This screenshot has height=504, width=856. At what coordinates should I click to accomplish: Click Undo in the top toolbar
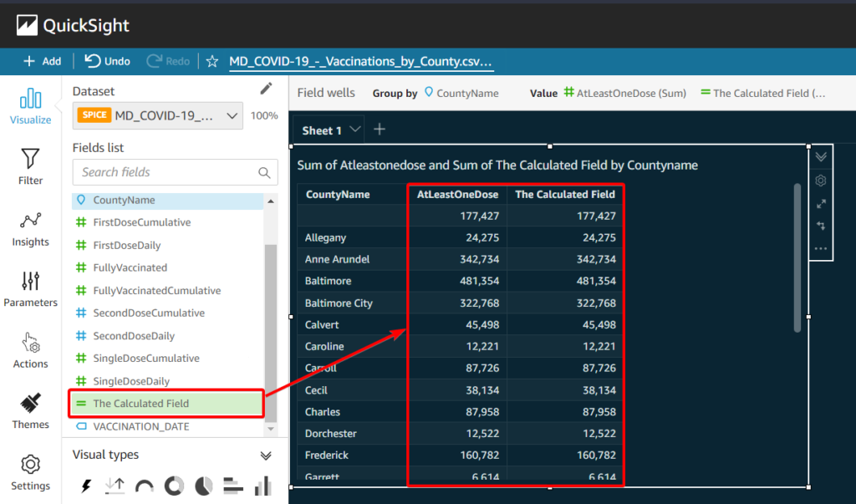[106, 61]
